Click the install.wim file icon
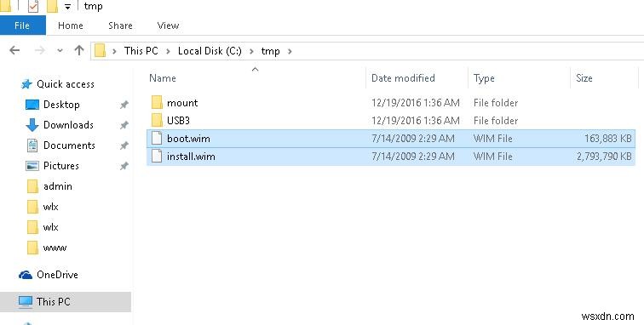 tap(157, 157)
